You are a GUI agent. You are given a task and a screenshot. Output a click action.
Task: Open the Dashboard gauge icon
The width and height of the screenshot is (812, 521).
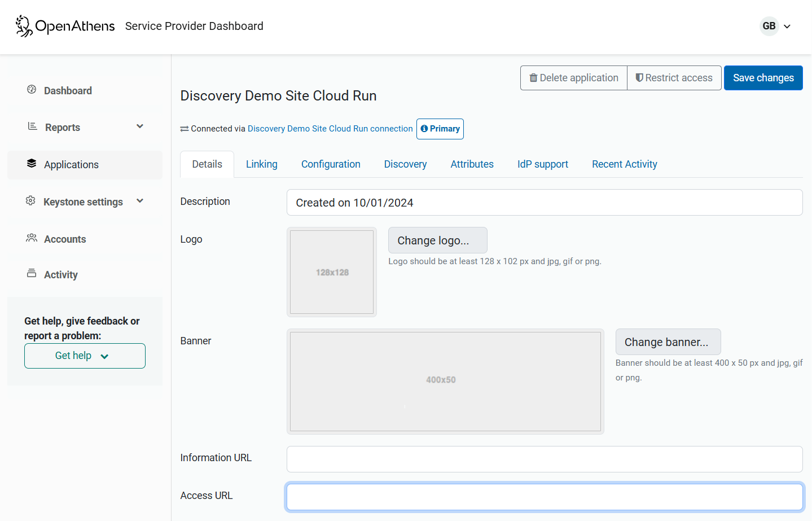[x=32, y=90]
